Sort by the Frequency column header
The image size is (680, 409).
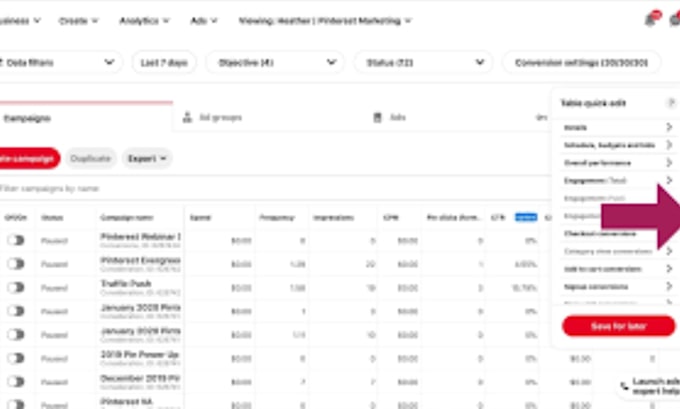point(276,217)
